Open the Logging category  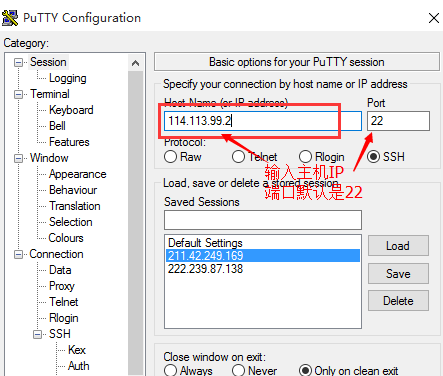pos(68,78)
